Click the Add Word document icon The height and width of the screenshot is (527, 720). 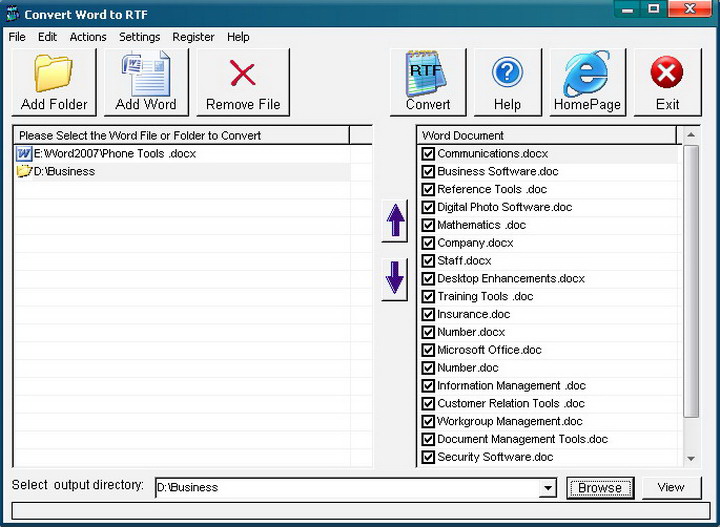[146, 73]
